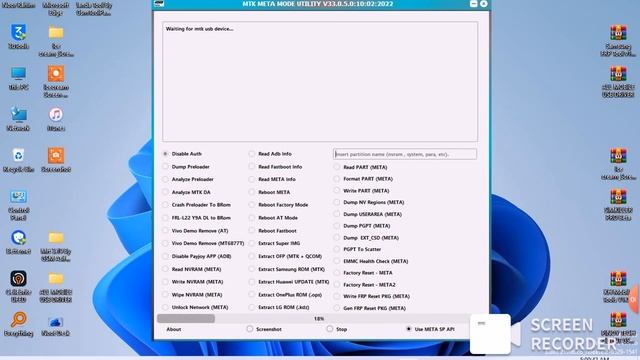
Task: Select Extract LG ROM (.kdz)
Action: [x=280, y=307]
